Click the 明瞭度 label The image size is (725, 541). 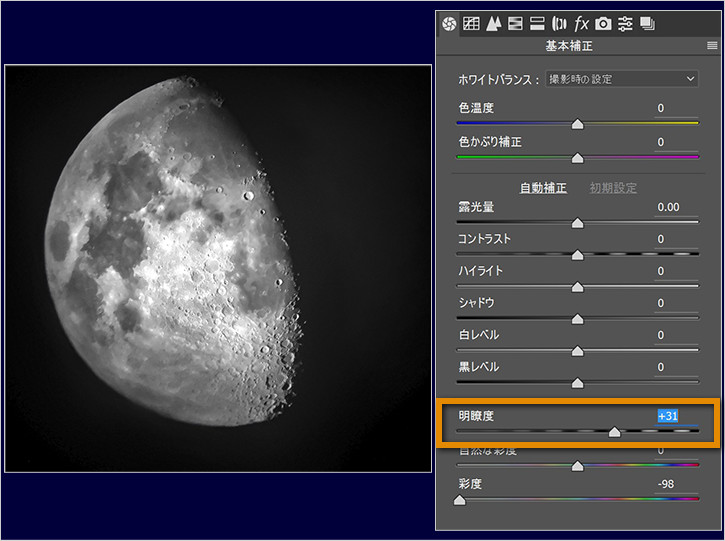476,416
